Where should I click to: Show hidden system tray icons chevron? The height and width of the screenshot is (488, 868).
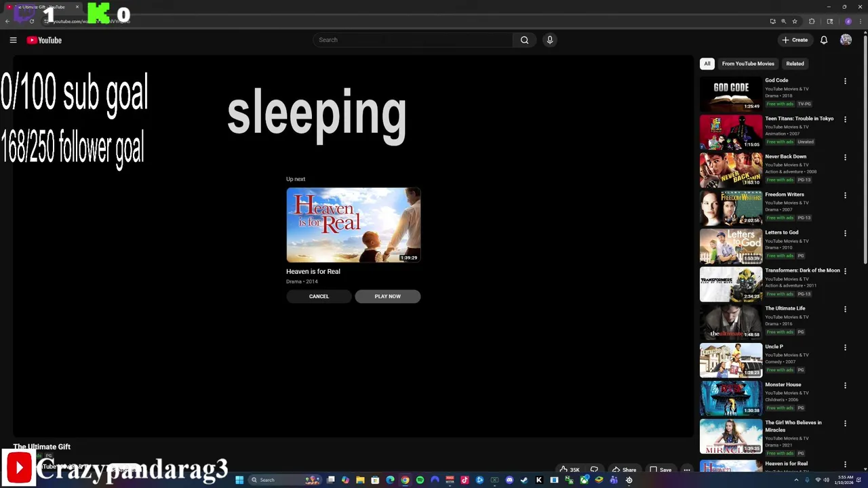pos(796,480)
